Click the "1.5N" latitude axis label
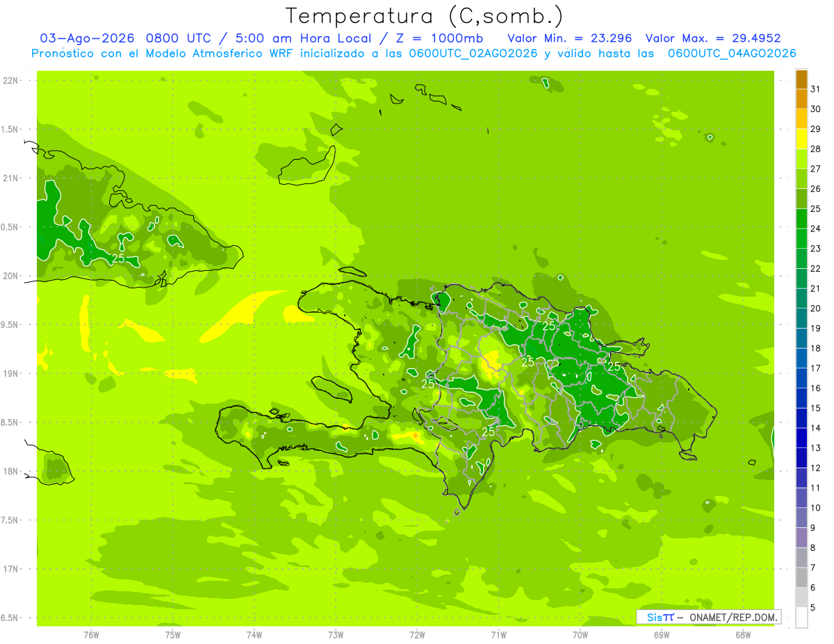Viewport: 834px width, 644px height. point(10,129)
